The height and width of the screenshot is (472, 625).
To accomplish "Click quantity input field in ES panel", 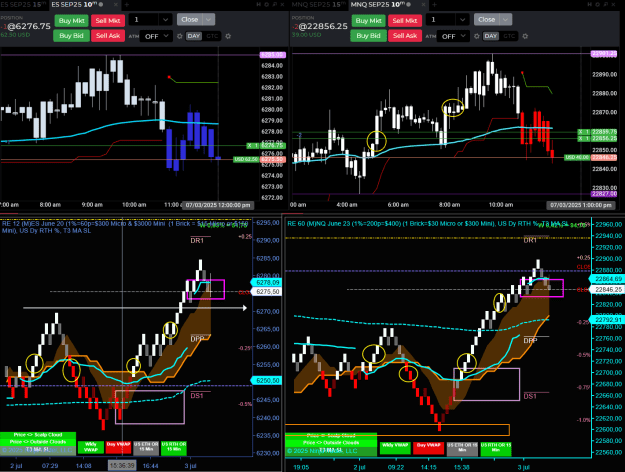I will click(144, 20).
